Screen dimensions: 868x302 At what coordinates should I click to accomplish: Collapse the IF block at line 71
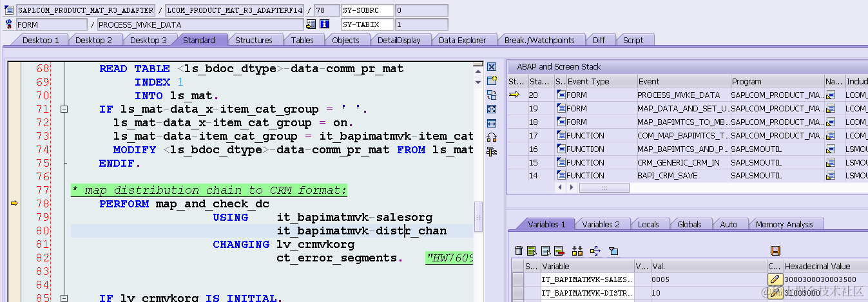pos(64,109)
